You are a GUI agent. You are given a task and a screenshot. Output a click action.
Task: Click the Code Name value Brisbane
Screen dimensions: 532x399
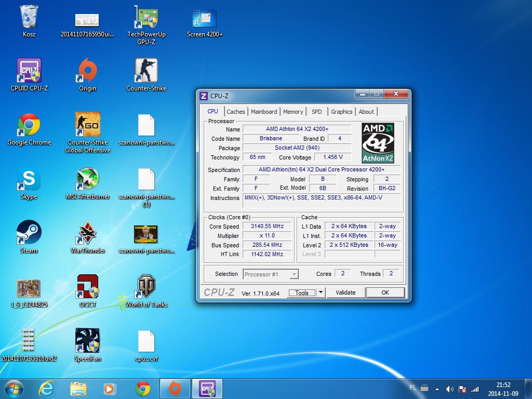point(271,138)
